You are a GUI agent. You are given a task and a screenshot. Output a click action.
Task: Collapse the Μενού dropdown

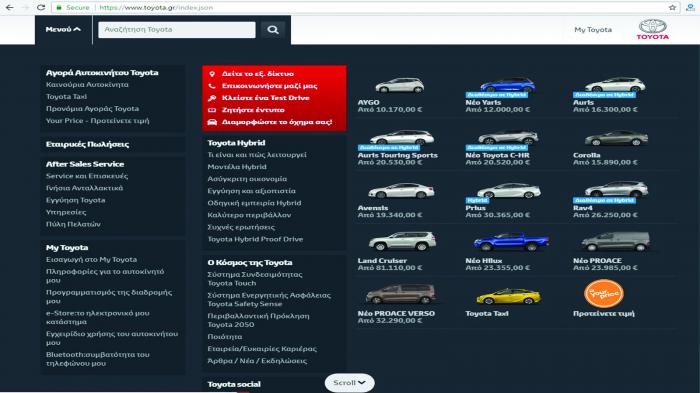63,29
